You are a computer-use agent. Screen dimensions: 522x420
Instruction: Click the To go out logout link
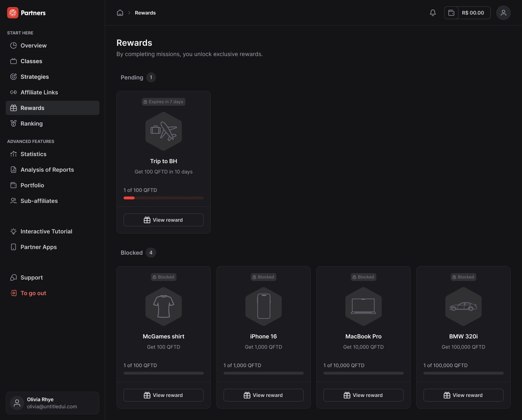click(x=33, y=293)
